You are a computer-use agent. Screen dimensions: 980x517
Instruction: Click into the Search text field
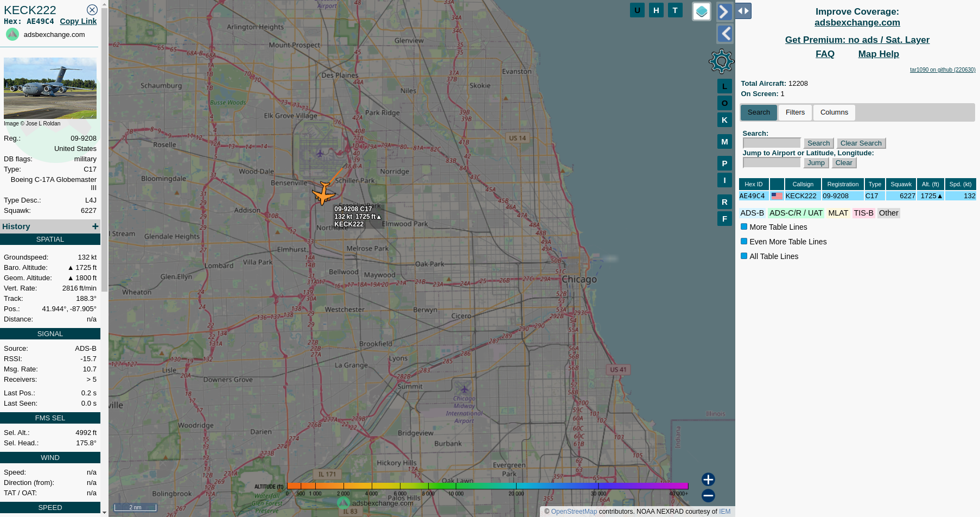(772, 143)
